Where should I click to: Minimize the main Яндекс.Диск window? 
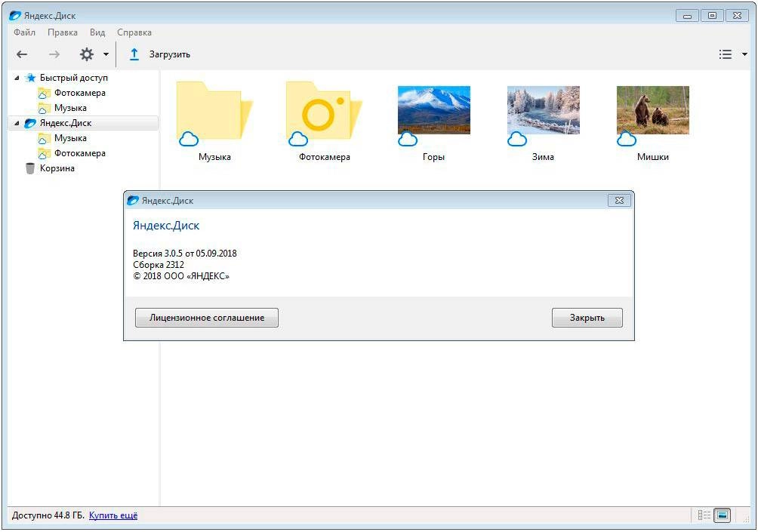688,15
